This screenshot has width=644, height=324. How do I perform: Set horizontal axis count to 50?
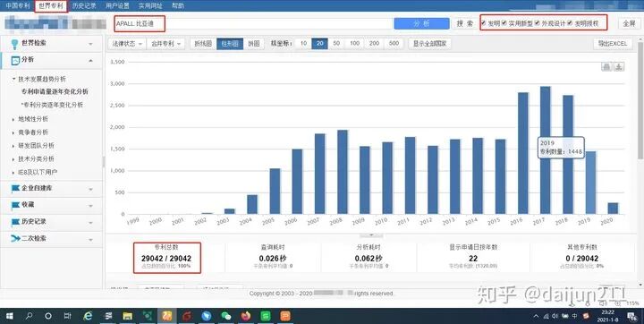click(336, 44)
